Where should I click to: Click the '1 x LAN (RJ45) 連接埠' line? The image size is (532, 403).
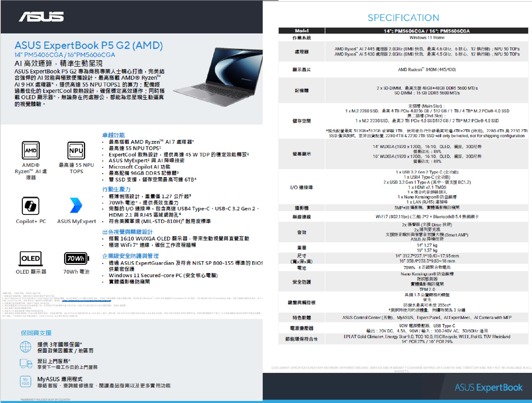coord(427,202)
